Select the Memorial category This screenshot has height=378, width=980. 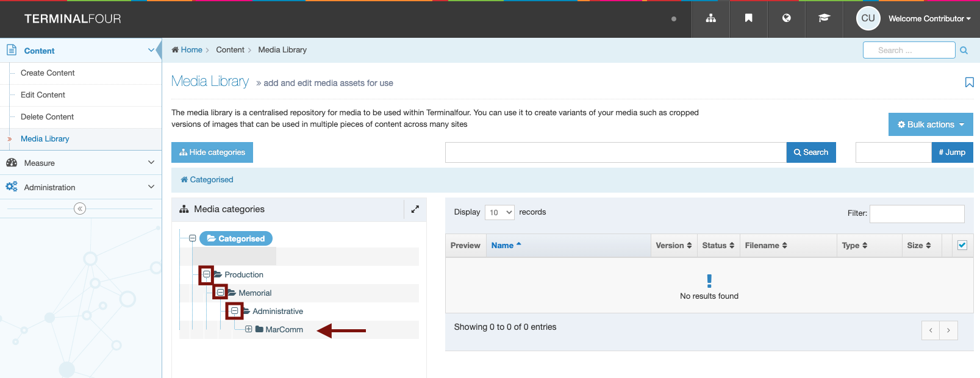pos(255,293)
